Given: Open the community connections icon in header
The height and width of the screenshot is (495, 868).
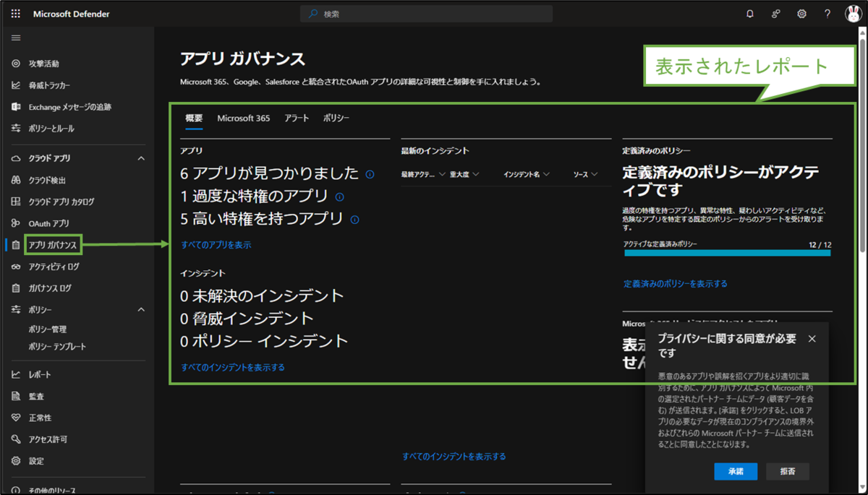Looking at the screenshot, I should point(775,14).
